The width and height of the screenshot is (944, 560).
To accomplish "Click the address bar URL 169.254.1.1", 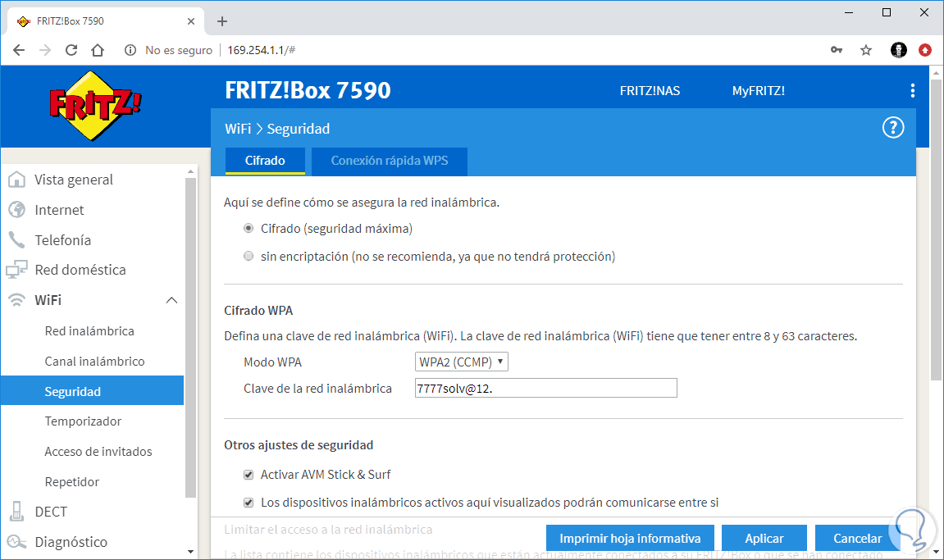I will [x=261, y=50].
